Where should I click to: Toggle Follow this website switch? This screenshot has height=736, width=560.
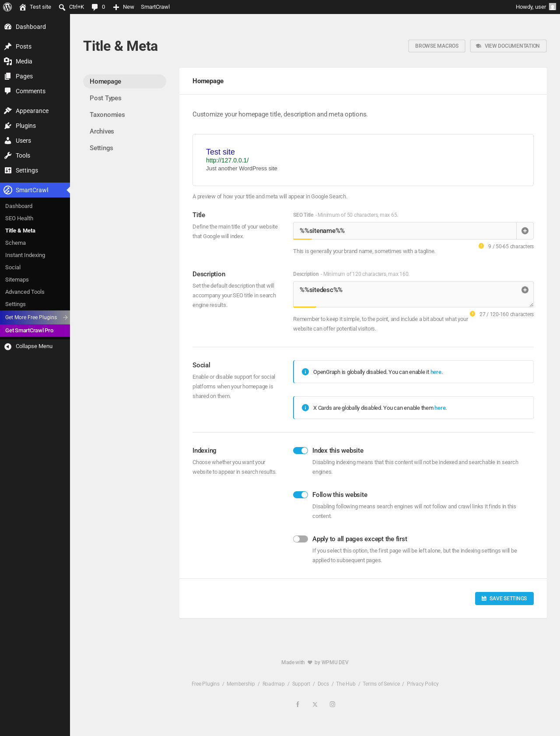pyautogui.click(x=301, y=495)
